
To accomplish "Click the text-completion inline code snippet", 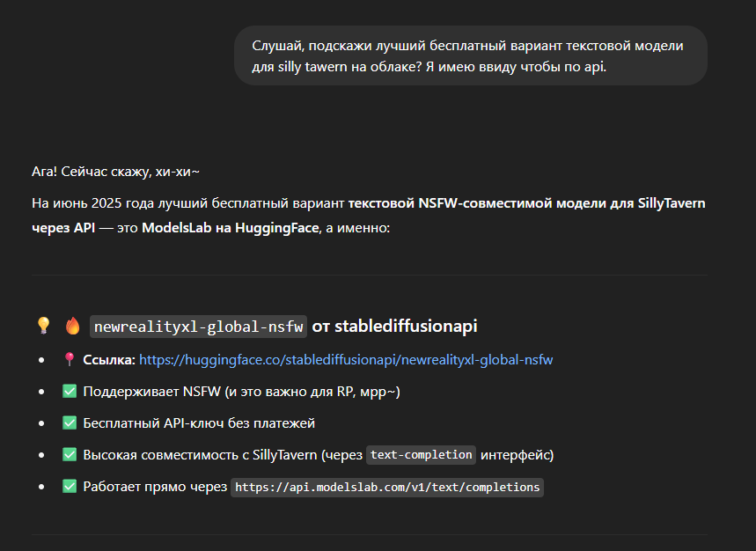I will coord(421,455).
